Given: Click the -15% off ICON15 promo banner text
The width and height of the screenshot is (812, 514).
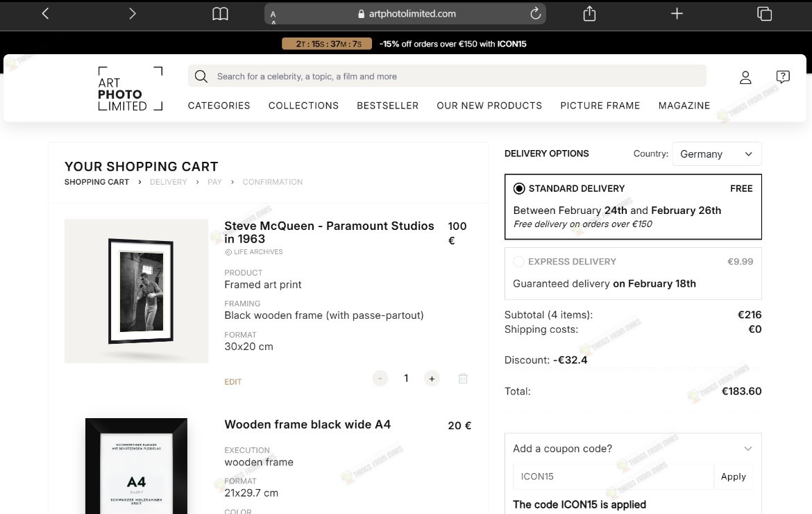Looking at the screenshot, I should point(452,44).
